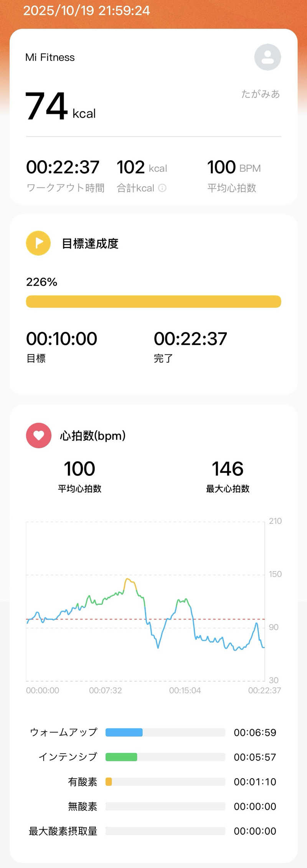Tap the 00:22:37 ワークアウト時間 value
This screenshot has height=868, width=307.
click(x=63, y=167)
